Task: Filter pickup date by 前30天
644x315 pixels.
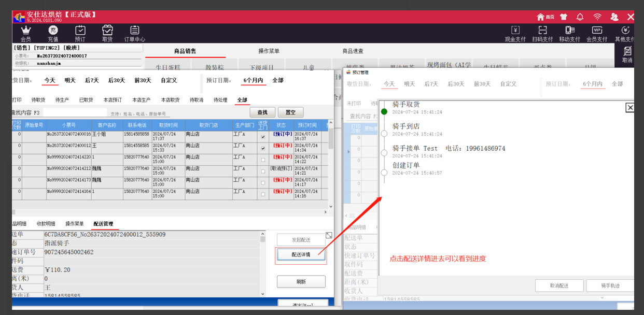Action: pos(143,80)
